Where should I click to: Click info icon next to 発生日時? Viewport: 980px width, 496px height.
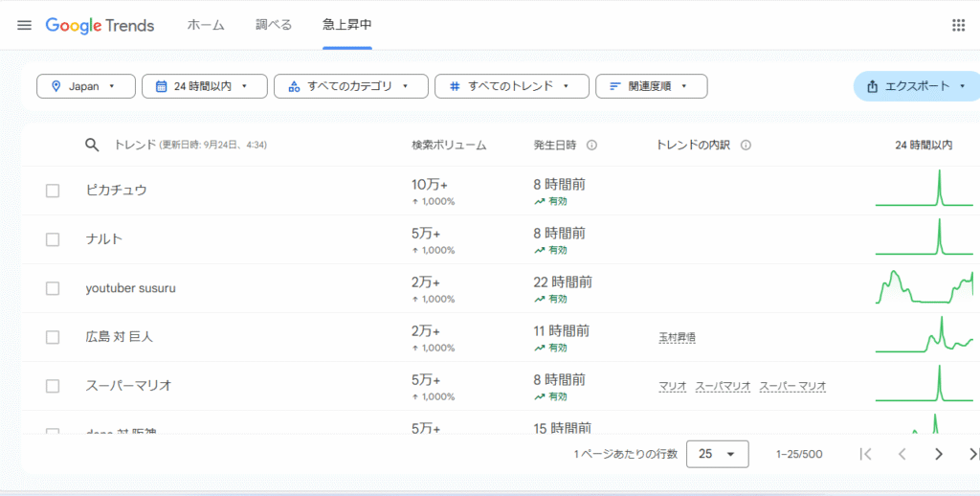(x=591, y=146)
